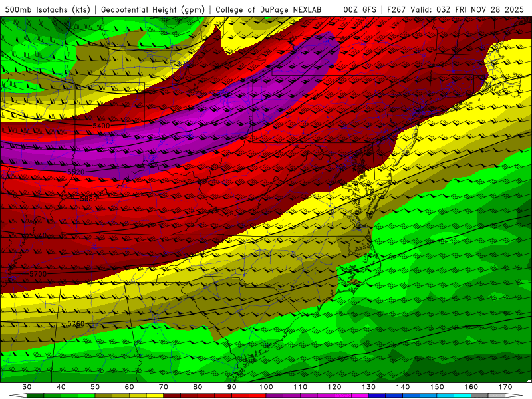The height and width of the screenshot is (399, 532).
Task: Click the 'F267' forecast hour text
Action: coord(397,9)
